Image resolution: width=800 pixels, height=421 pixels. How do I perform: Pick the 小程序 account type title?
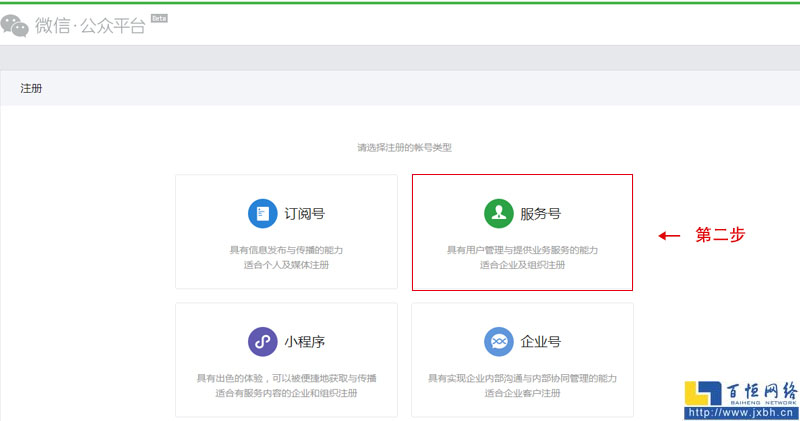304,341
